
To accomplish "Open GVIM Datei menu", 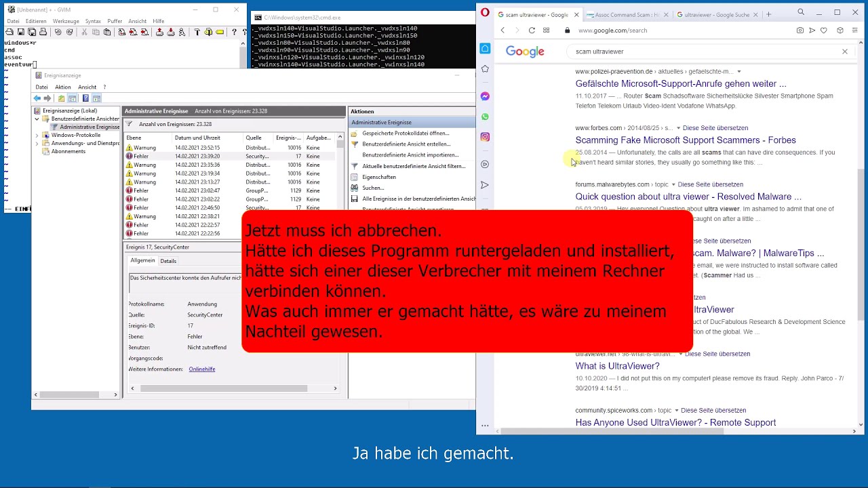I will [x=14, y=21].
